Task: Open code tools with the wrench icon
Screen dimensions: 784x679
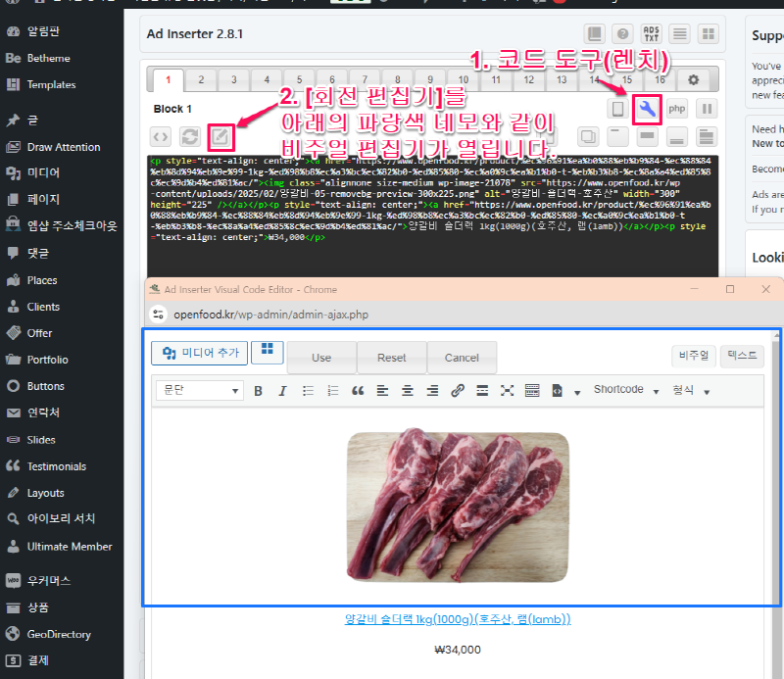Action: coord(647,110)
